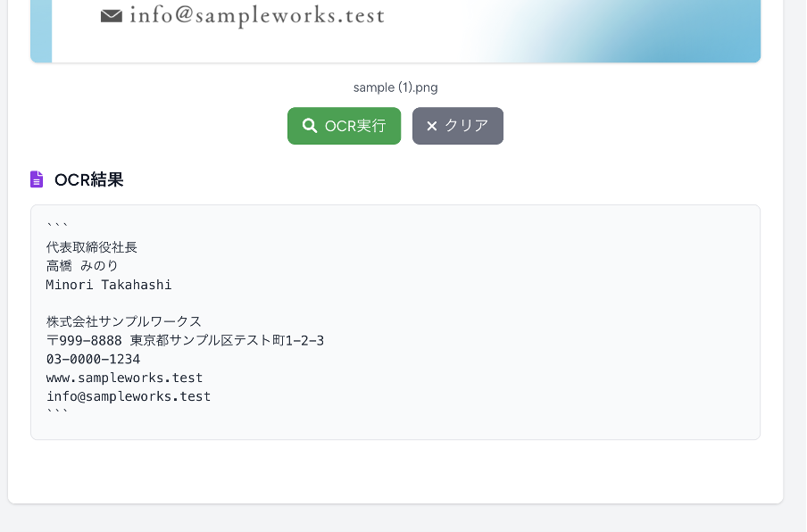The image size is (807, 532).
Task: Click the magnifier icon in OCR実行 button
Action: coord(310,126)
